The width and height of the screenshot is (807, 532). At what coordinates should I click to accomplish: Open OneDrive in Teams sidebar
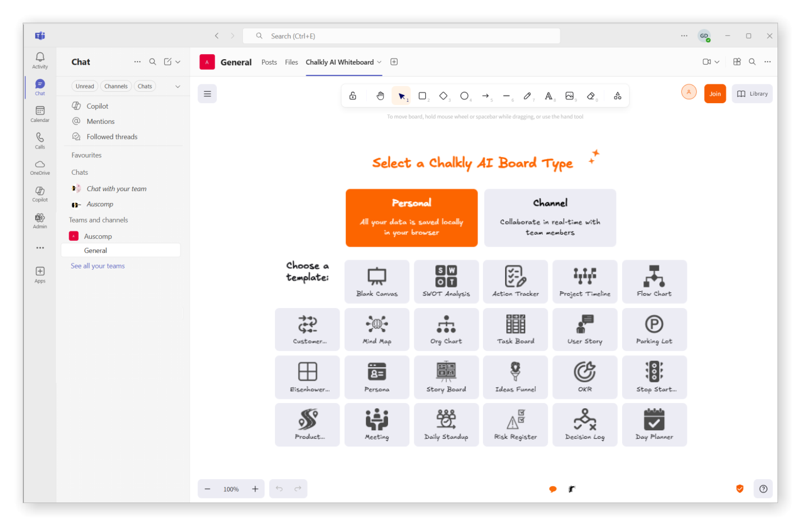click(x=40, y=167)
